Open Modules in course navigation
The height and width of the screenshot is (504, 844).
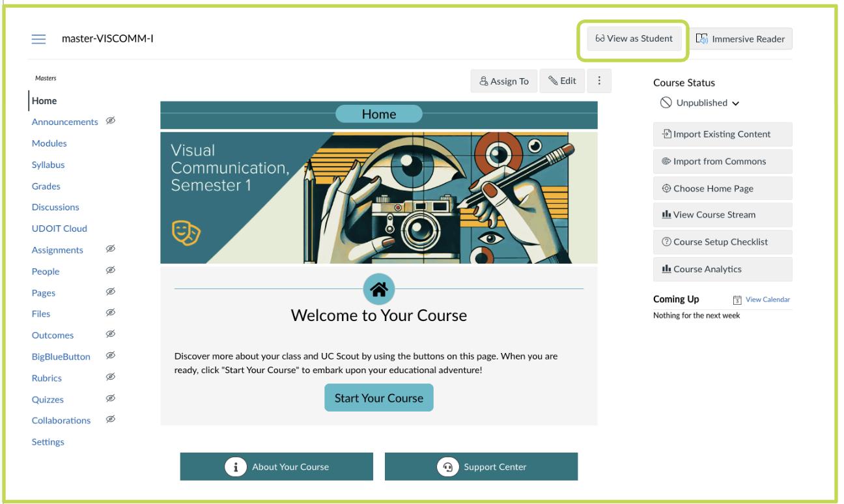49,143
